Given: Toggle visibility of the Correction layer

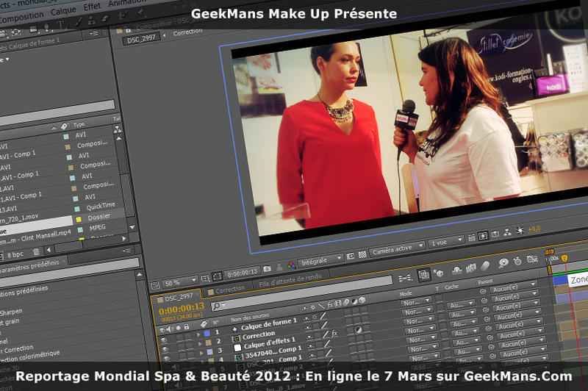Looking at the screenshot, I should tap(163, 340).
